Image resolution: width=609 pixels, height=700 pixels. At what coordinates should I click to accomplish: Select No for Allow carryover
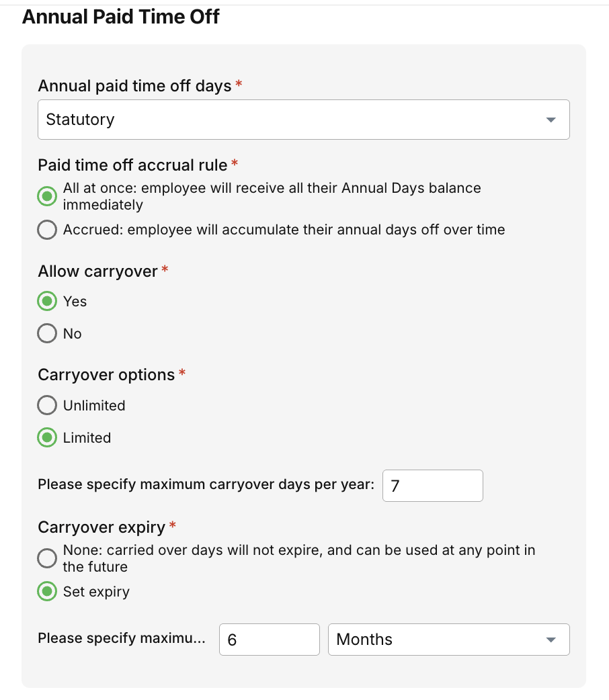47,334
